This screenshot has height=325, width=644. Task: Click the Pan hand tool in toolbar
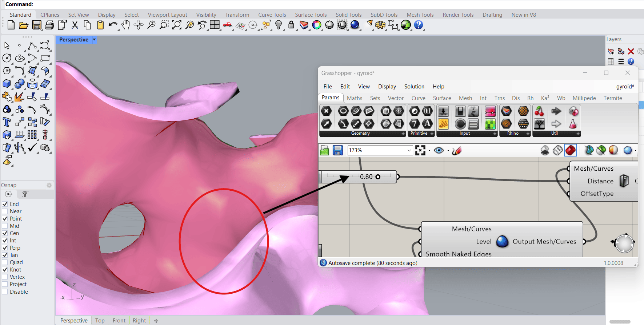pyautogui.click(x=125, y=25)
